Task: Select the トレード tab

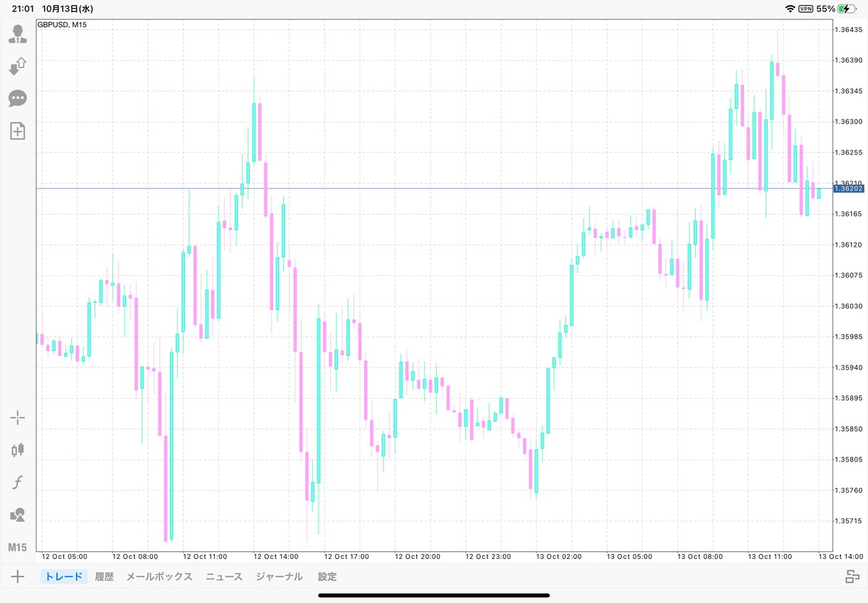Action: click(64, 577)
